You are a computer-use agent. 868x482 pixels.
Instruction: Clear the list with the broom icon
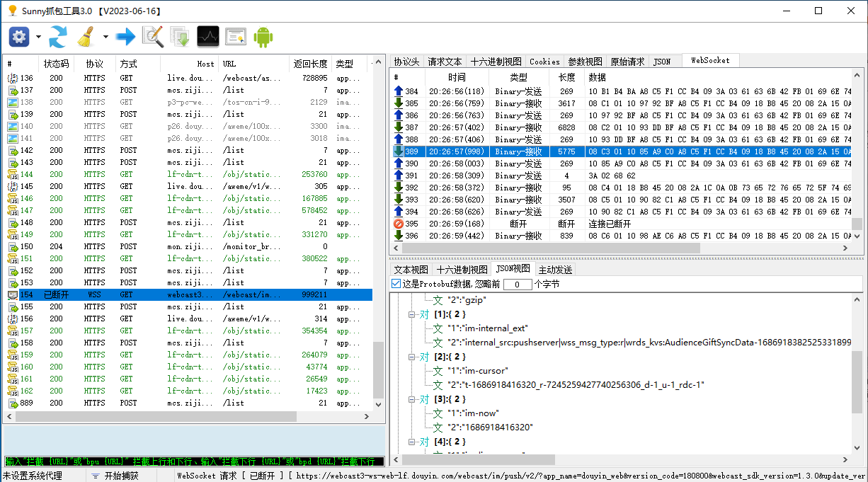[86, 37]
